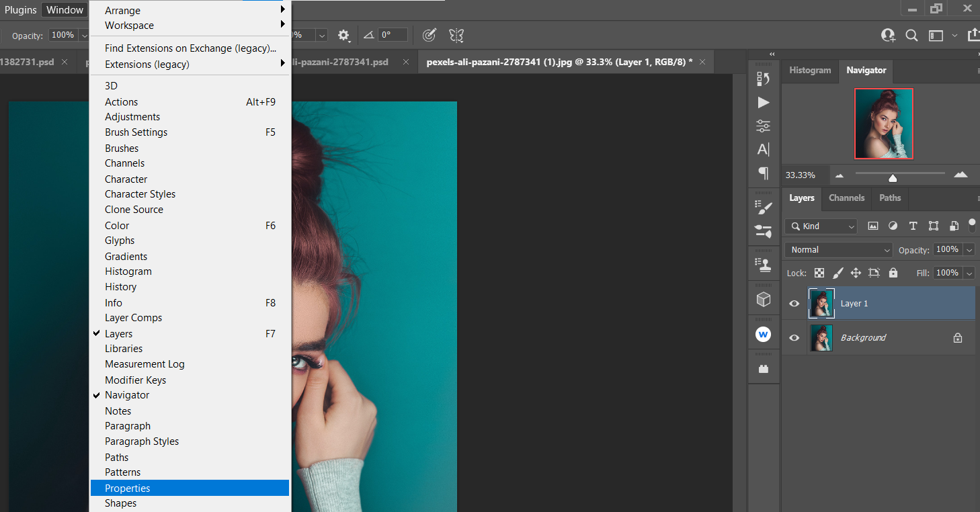
Task: Open the Clone Source stamp icon
Action: point(763,265)
